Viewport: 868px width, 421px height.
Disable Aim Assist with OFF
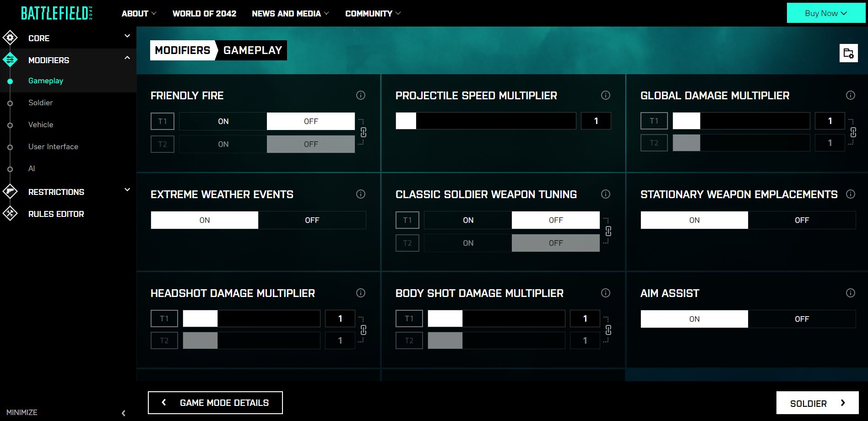click(802, 319)
